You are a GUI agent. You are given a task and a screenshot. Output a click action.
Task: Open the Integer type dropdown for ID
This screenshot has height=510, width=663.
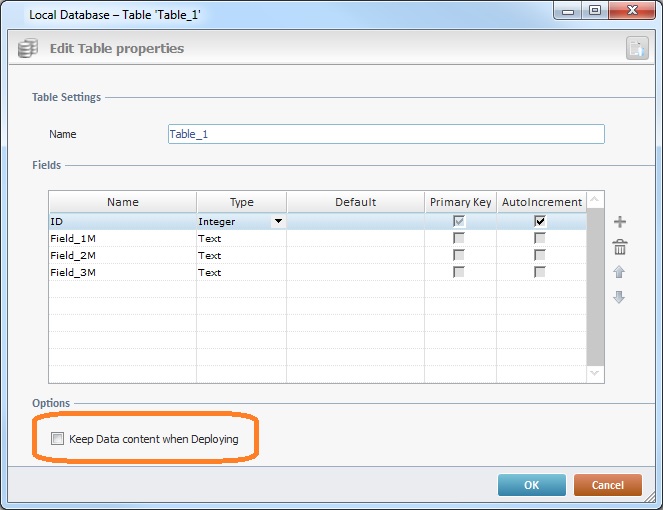pyautogui.click(x=277, y=222)
